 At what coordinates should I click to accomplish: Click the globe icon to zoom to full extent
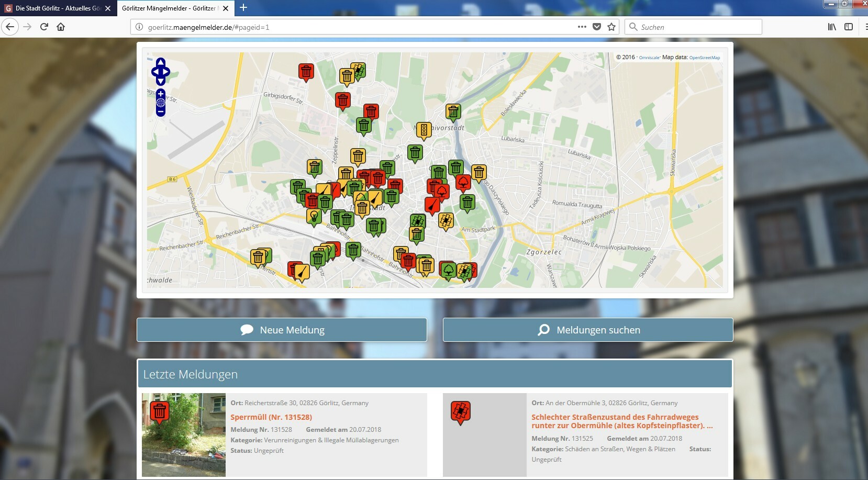click(161, 103)
